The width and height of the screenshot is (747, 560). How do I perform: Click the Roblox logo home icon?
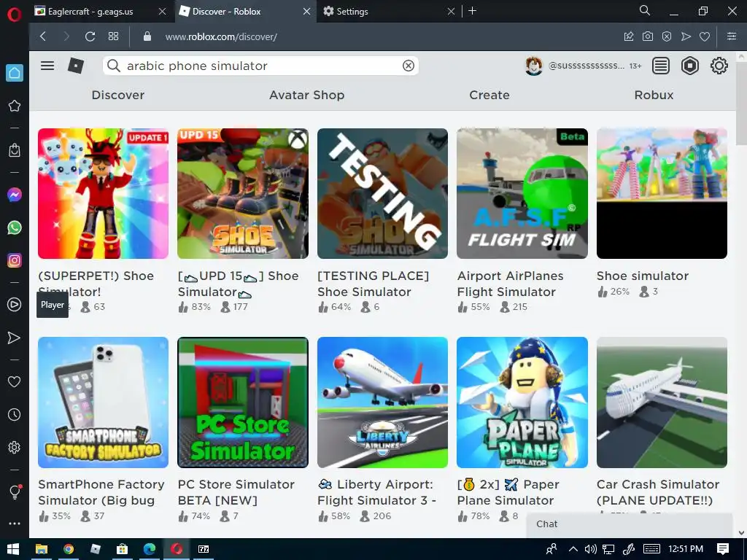click(x=76, y=66)
